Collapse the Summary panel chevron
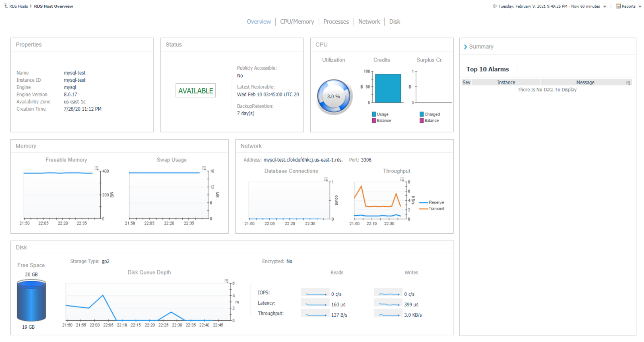 click(x=465, y=47)
